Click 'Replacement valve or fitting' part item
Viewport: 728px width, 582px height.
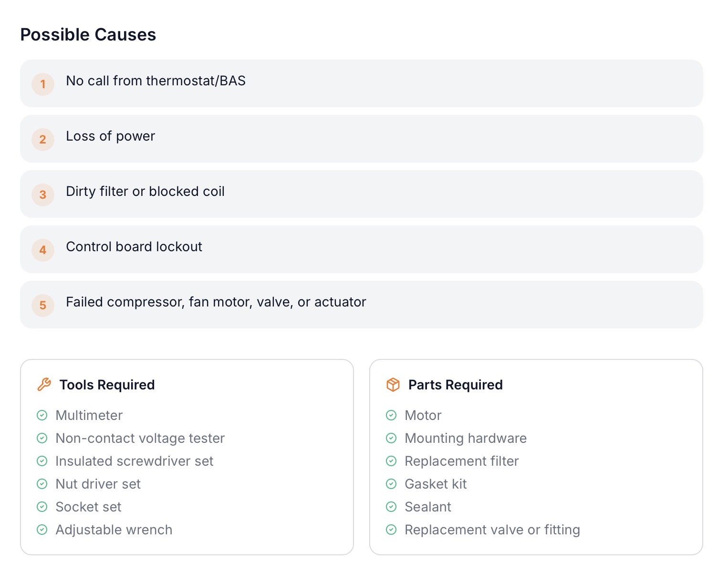pos(492,530)
